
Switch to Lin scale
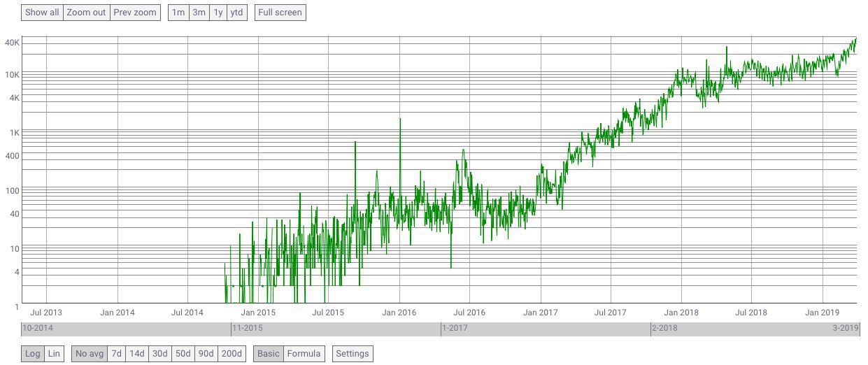click(x=54, y=354)
